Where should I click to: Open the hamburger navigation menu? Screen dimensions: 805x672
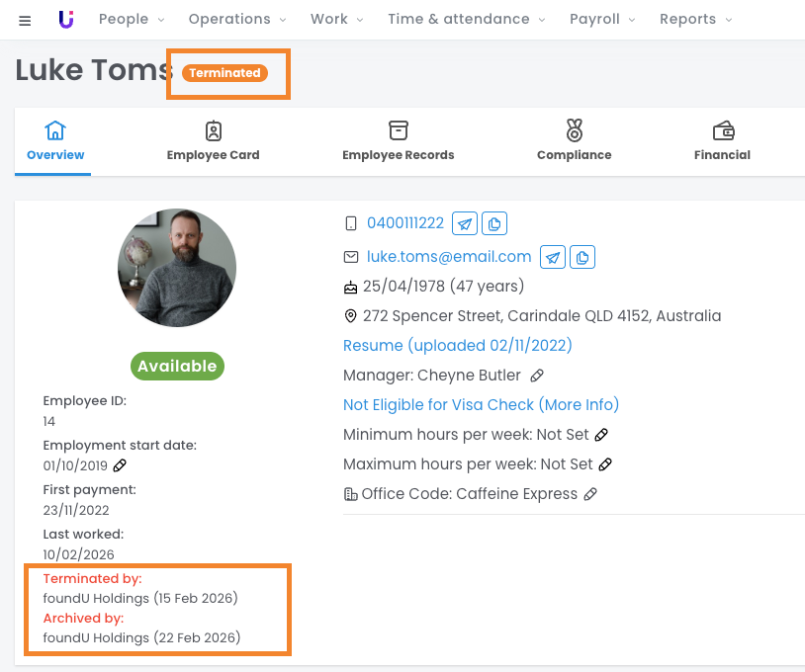pyautogui.click(x=25, y=20)
